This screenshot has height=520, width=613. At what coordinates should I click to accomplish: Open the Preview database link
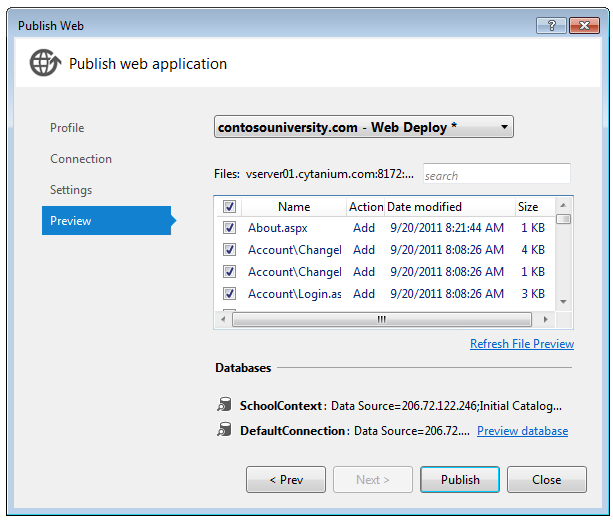coord(522,431)
